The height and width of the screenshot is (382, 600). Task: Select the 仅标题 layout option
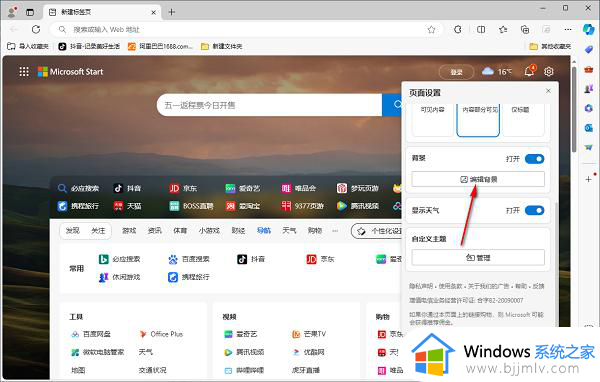click(523, 119)
